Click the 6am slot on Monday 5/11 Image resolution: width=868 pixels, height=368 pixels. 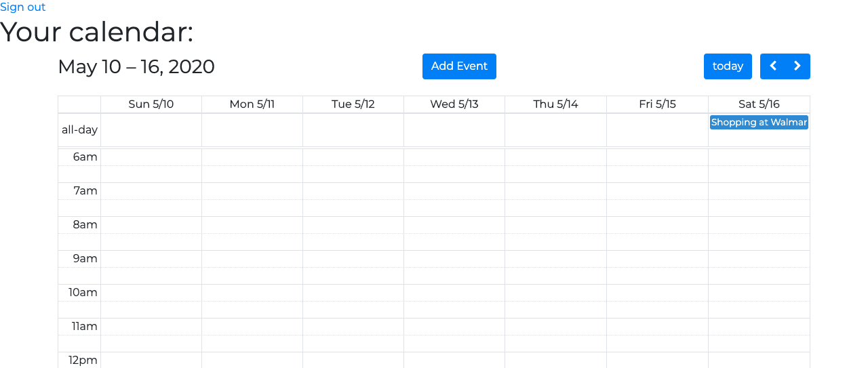point(252,157)
